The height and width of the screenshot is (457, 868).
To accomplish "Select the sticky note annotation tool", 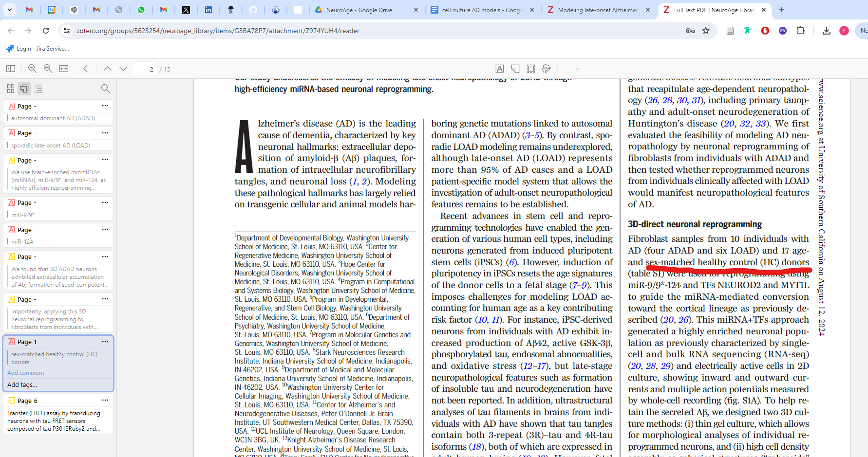I will 515,69.
